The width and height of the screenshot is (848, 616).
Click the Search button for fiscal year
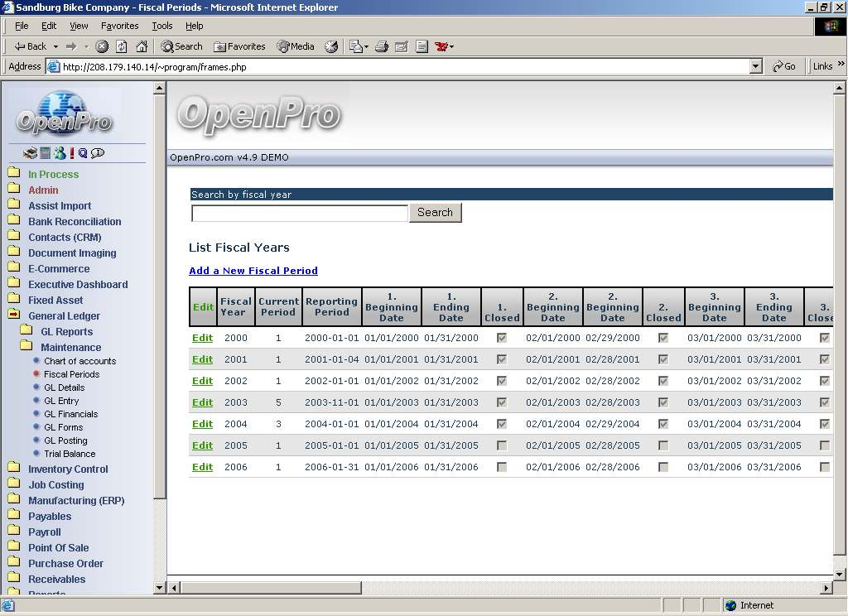point(435,213)
